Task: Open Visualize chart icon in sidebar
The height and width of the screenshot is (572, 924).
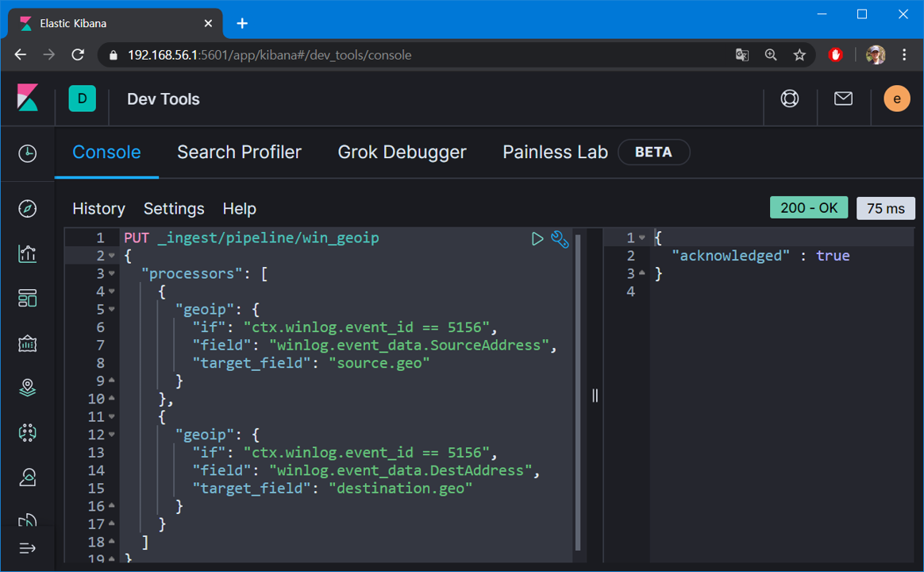Action: (x=27, y=253)
